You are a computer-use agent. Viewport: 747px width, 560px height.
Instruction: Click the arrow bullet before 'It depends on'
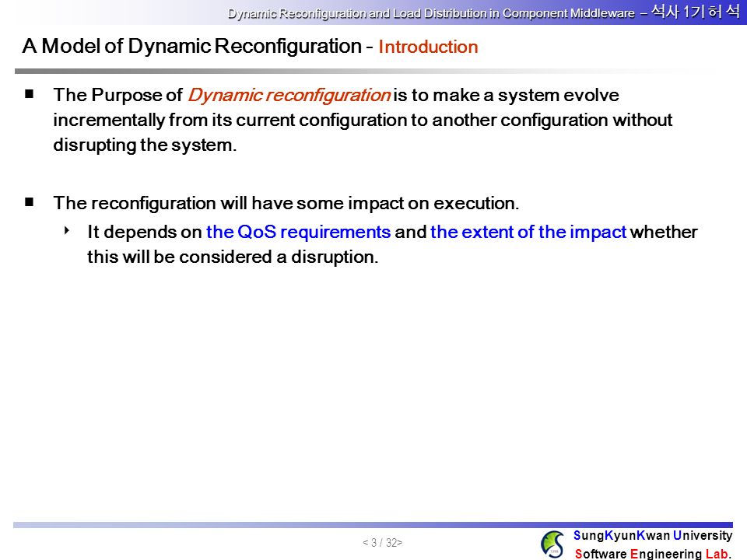(x=67, y=231)
